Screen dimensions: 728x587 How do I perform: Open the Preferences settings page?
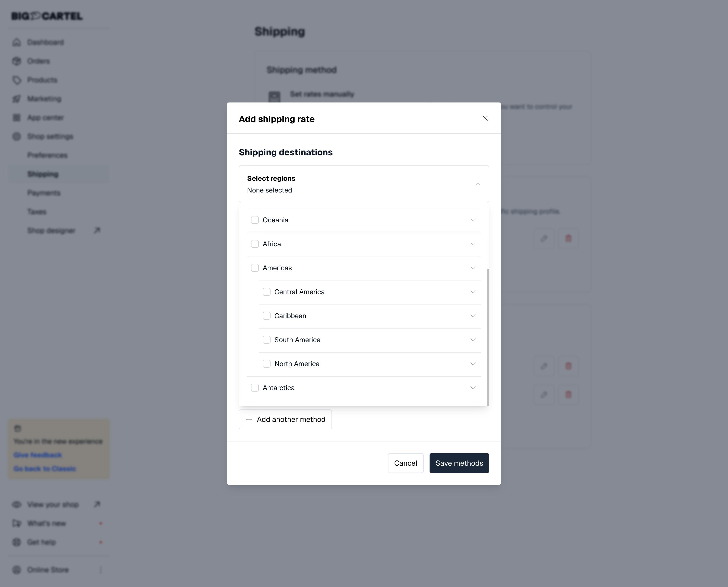[47, 155]
